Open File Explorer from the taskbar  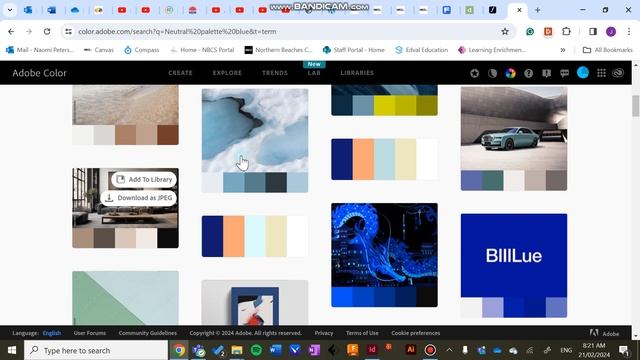click(x=237, y=350)
